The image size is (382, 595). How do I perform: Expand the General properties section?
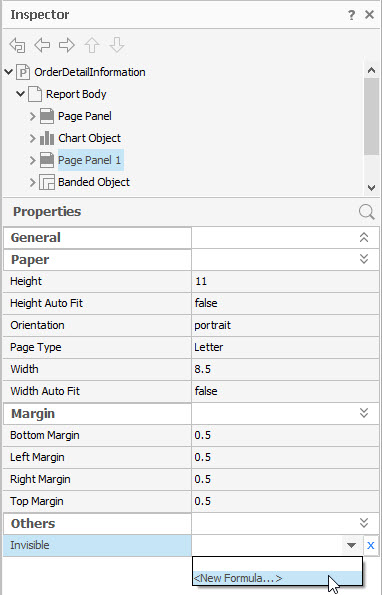364,238
